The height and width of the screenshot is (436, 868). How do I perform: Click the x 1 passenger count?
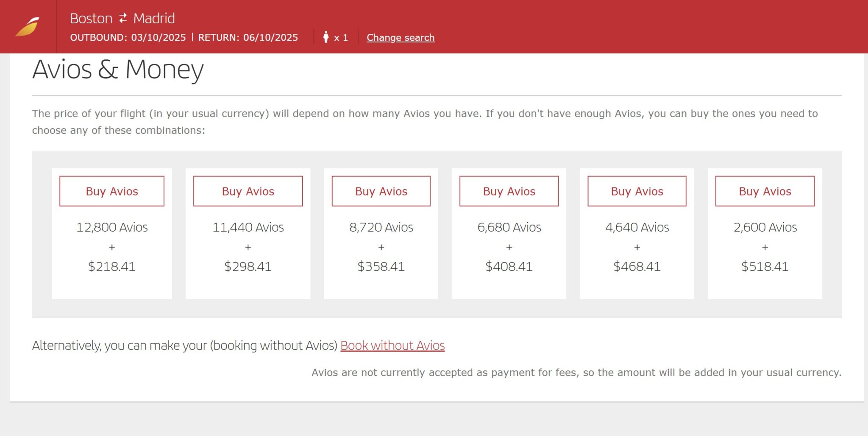(341, 38)
